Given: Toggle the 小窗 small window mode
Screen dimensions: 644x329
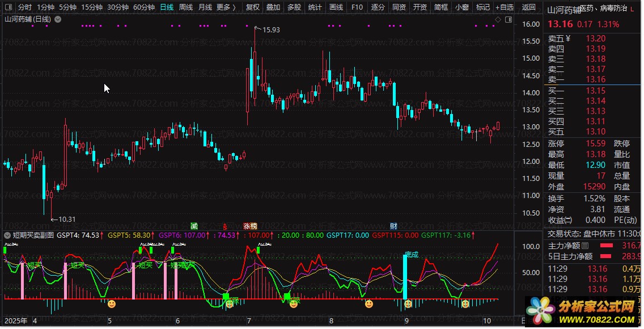Looking at the screenshot, I should (x=463, y=7).
